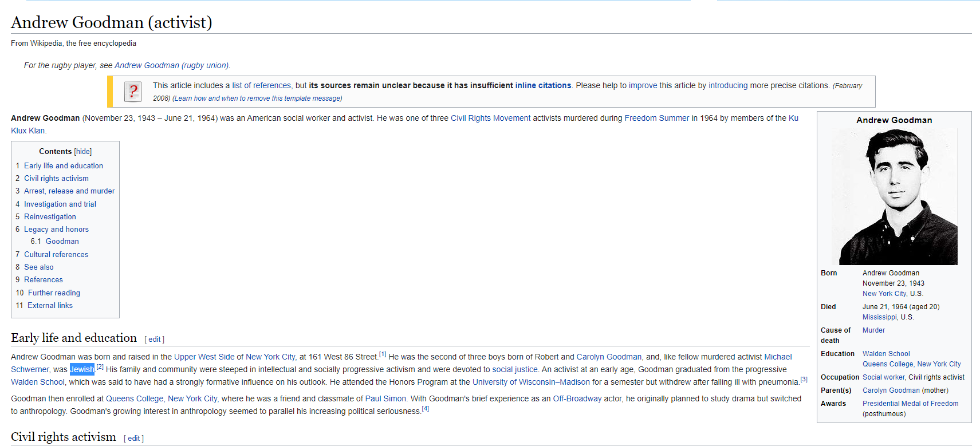Open Andrew Goodman portrait photo
The image size is (980, 446).
[x=894, y=196]
